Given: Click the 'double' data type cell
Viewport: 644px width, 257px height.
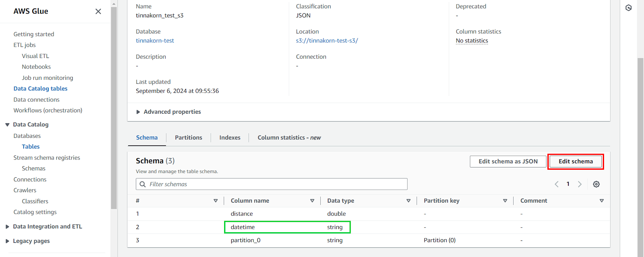Looking at the screenshot, I should point(336,214).
